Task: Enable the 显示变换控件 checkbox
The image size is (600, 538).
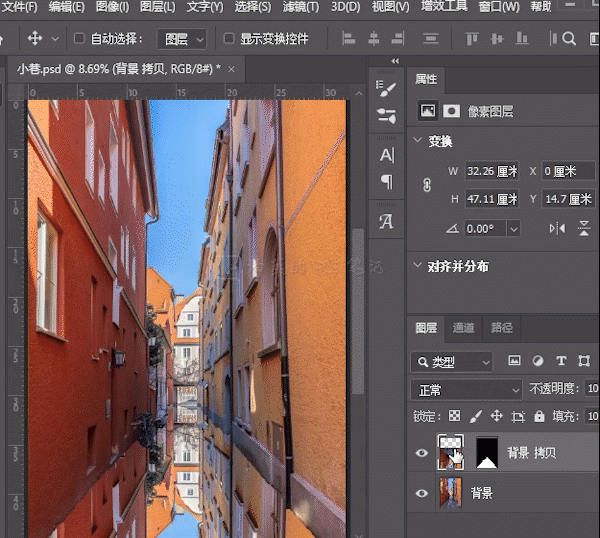Action: pos(229,38)
